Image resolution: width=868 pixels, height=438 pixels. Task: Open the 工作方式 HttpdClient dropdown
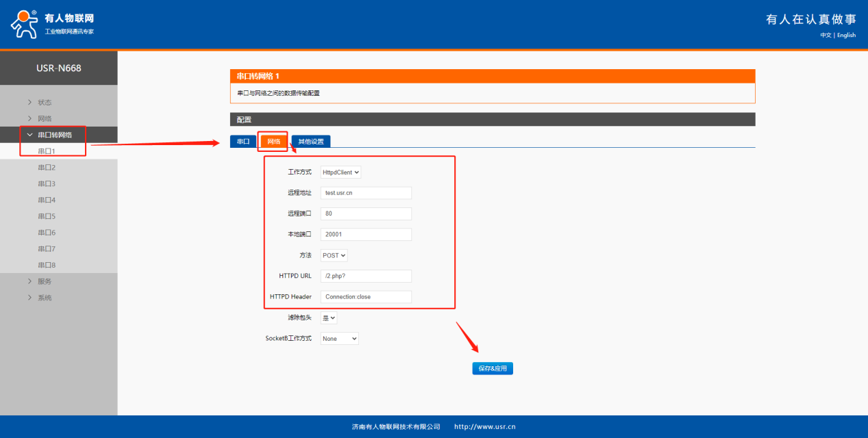[x=340, y=172]
